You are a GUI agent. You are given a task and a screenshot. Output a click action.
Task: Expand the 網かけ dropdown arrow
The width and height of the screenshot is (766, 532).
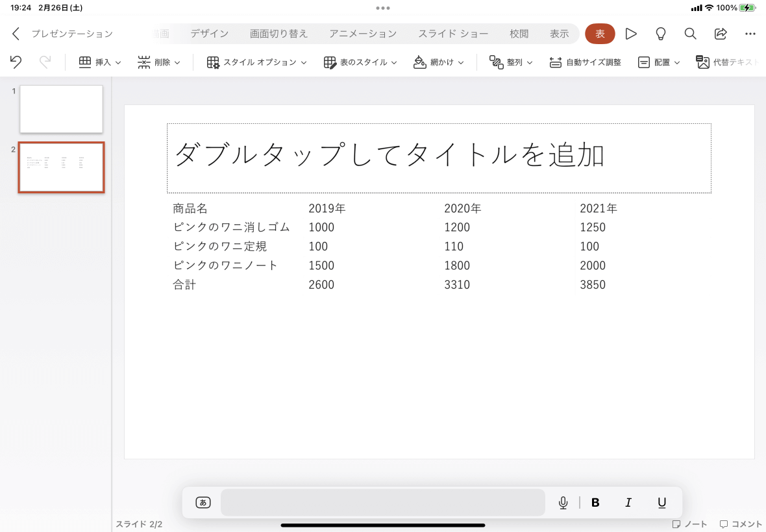click(461, 62)
